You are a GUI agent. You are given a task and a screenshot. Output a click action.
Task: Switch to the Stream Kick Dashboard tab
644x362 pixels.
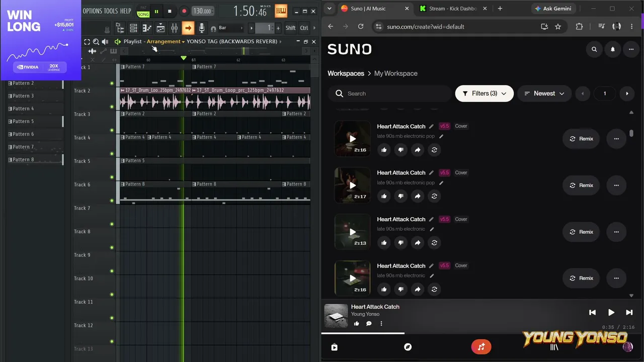click(452, 9)
